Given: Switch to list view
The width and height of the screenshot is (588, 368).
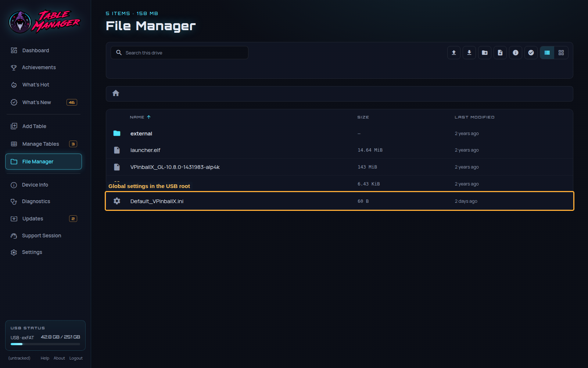Looking at the screenshot, I should tap(547, 53).
